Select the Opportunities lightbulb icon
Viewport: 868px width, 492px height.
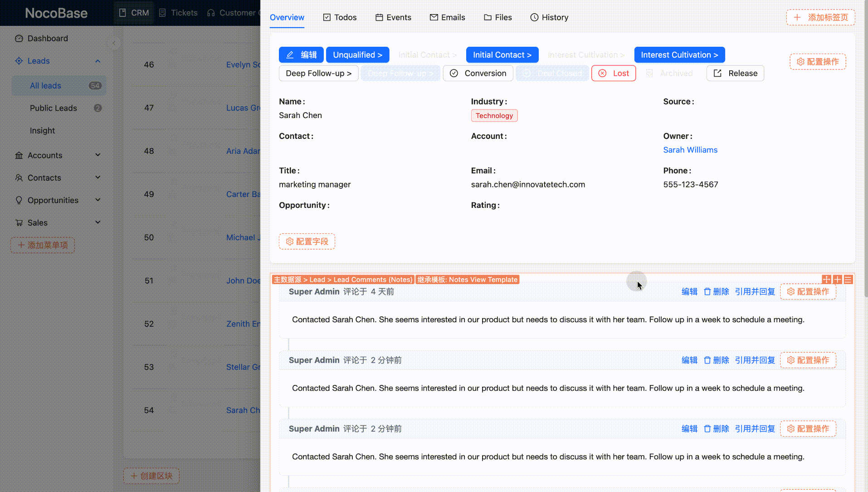coord(19,200)
